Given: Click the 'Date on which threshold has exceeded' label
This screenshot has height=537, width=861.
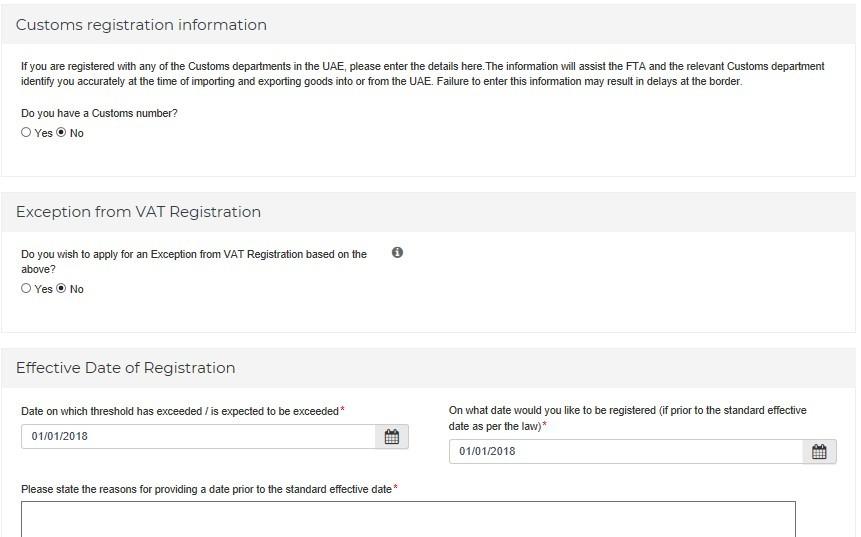Looking at the screenshot, I should click(180, 411).
